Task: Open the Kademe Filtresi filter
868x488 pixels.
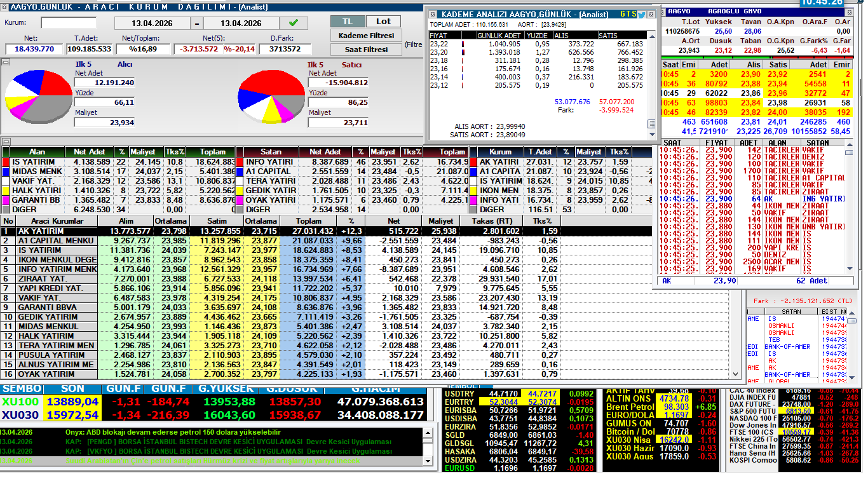Action: tap(365, 36)
